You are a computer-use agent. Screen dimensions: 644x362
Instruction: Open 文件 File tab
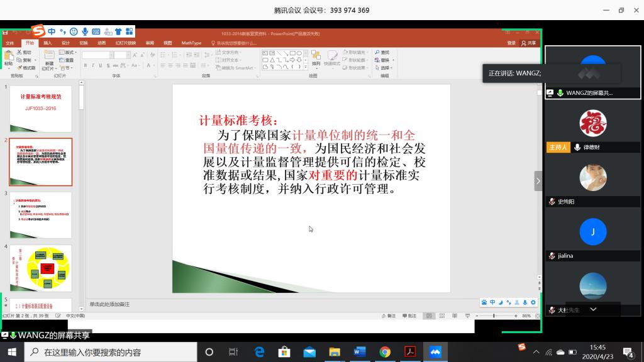pyautogui.click(x=10, y=43)
